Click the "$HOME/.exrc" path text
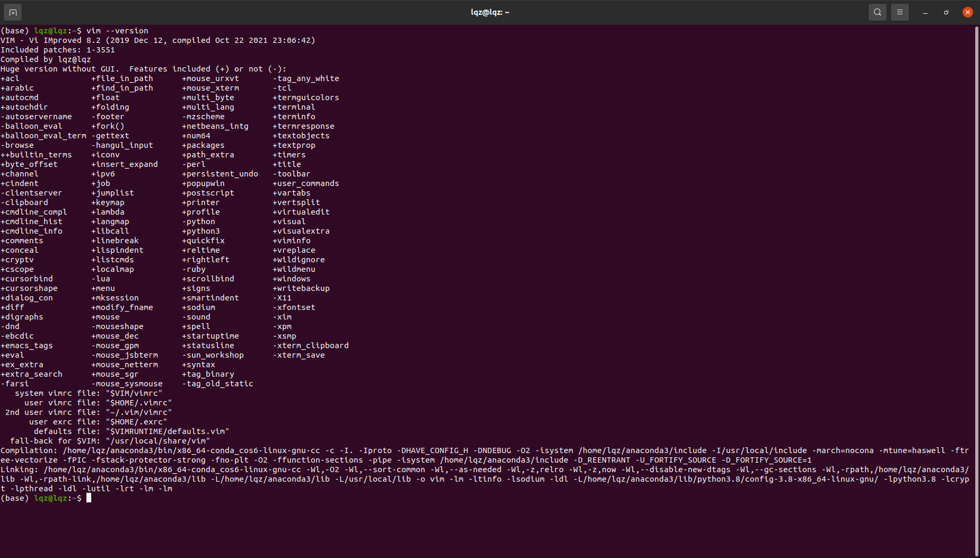 tap(136, 422)
